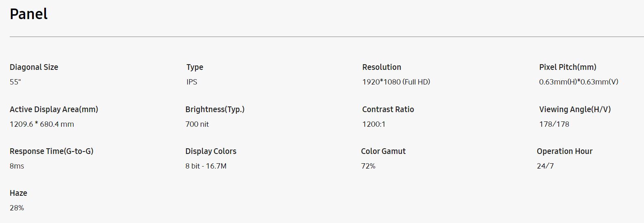Click the Response Time(G-to-G) label
The width and height of the screenshot is (644, 223).
(52, 152)
